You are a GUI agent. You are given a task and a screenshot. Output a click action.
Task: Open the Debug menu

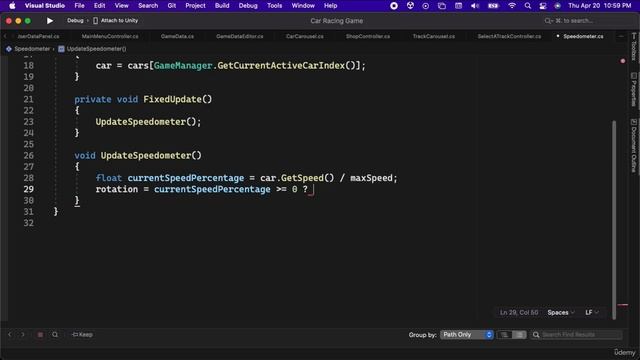click(248, 6)
